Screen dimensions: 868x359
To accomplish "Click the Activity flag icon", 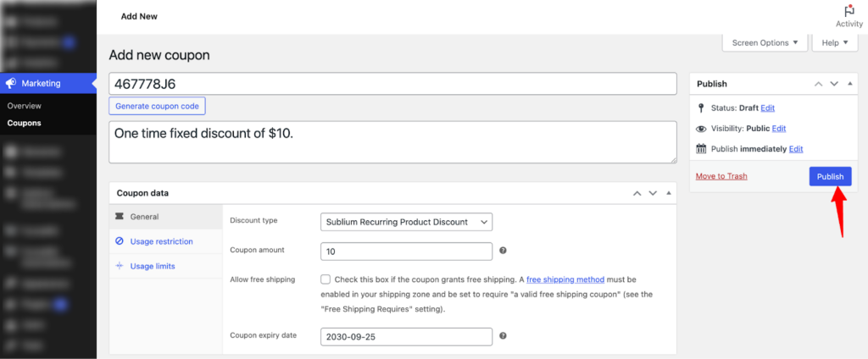I will pos(848,9).
